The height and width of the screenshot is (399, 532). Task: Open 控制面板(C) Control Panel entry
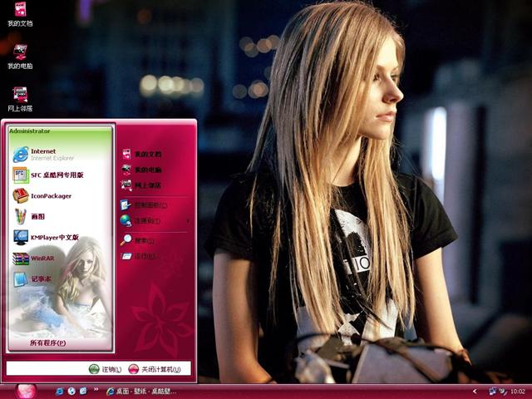[144, 205]
